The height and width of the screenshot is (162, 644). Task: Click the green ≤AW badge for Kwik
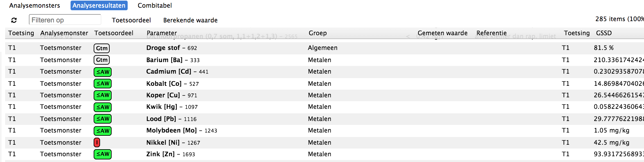coord(103,107)
